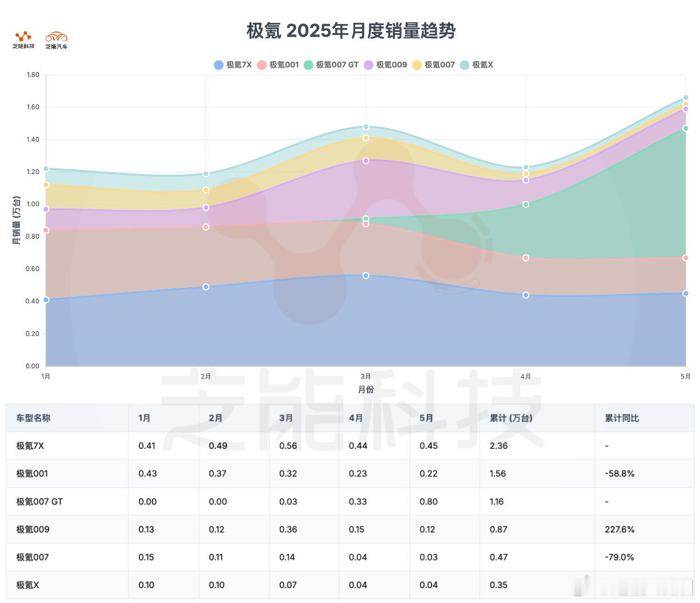
Task: Click the 极氪009 cumulative value 0.87
Action: tap(498, 529)
